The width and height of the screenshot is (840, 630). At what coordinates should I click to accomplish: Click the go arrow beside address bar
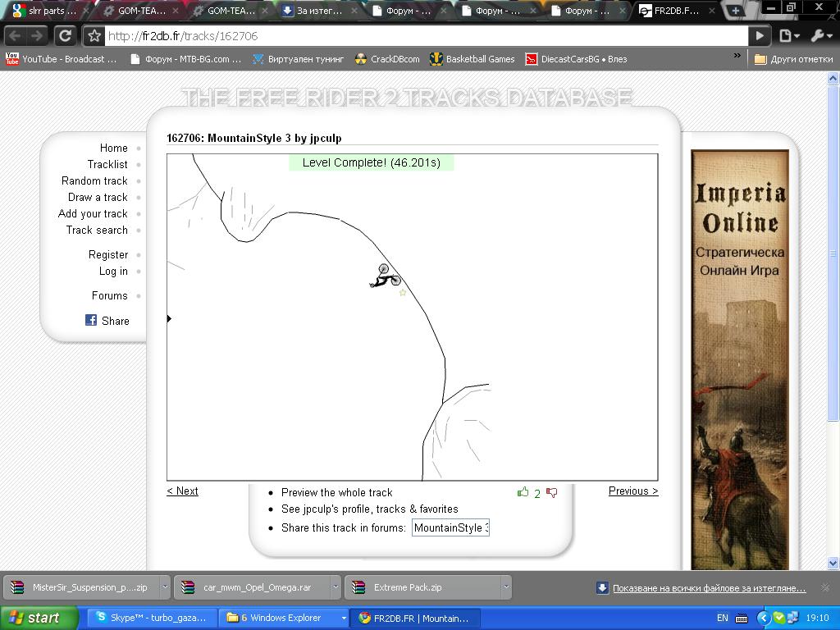(x=760, y=36)
